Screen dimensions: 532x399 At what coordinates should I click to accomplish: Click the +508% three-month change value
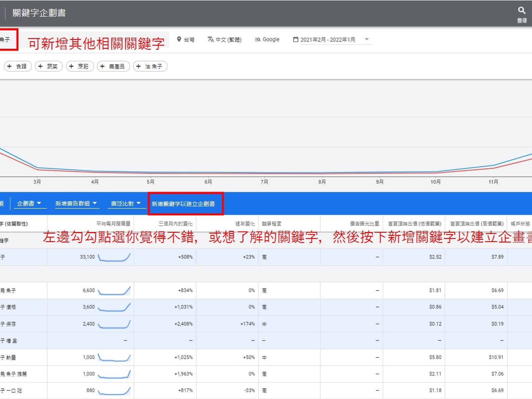185,257
